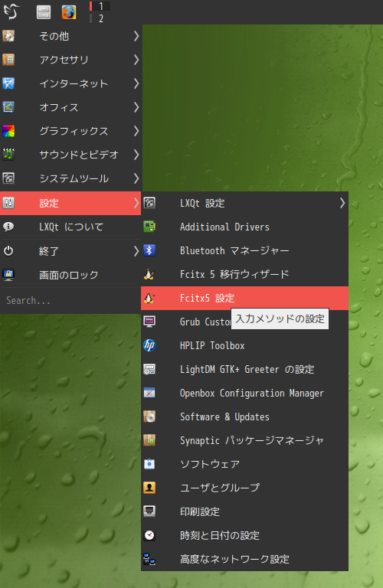Screen dimensions: 383x588
Task: Click the Fcitx5 設定 penguin icon
Action: [x=149, y=298]
